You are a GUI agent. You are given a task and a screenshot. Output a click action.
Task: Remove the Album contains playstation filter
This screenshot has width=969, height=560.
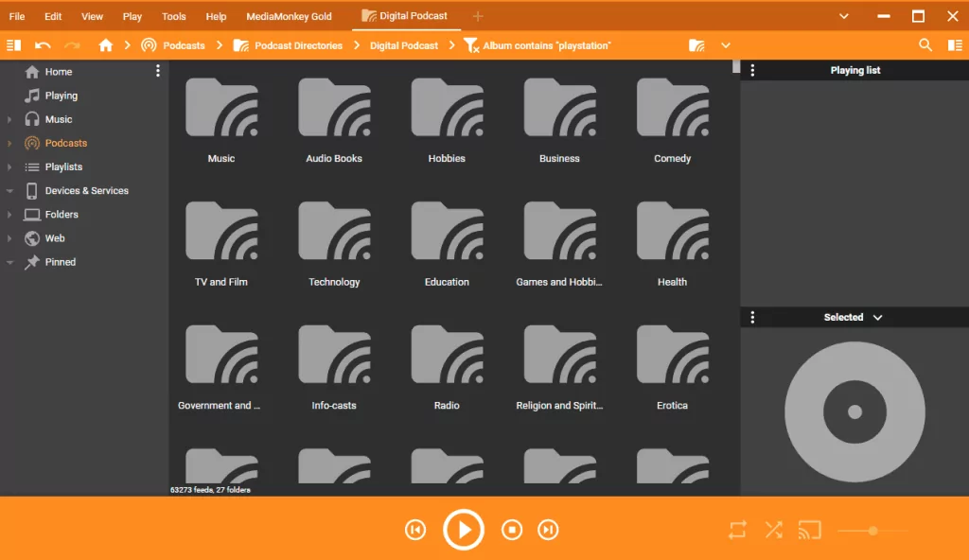[471, 45]
